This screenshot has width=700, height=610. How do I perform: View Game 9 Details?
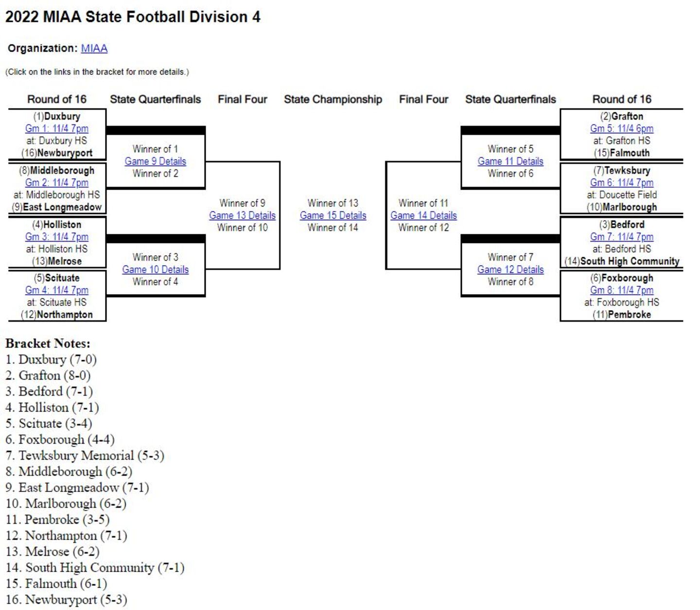(x=155, y=161)
